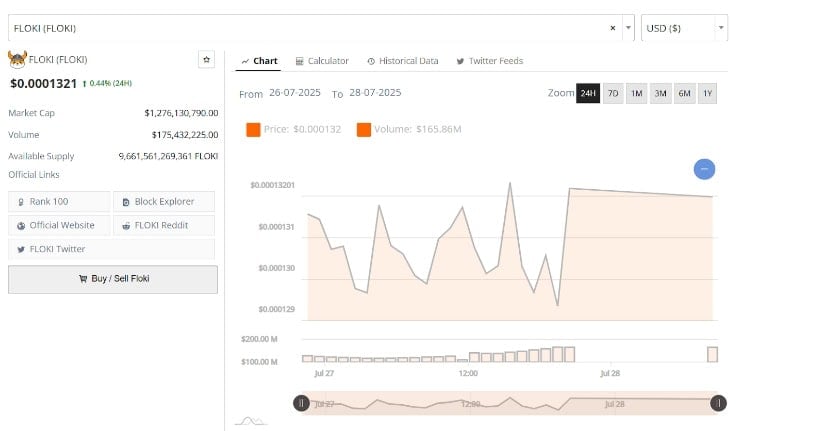Open the Calculator tab
The width and height of the screenshot is (825, 431).
pos(322,61)
